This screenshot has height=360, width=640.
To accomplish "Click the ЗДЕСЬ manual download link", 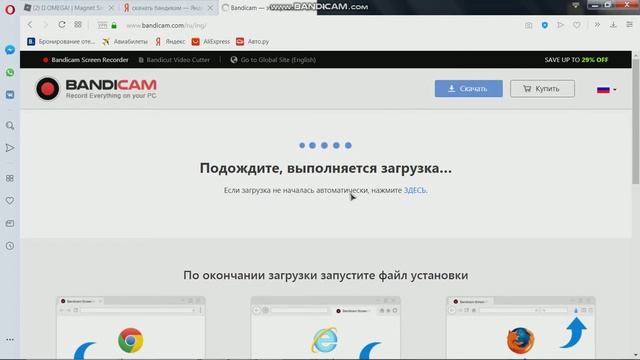I will [x=415, y=190].
